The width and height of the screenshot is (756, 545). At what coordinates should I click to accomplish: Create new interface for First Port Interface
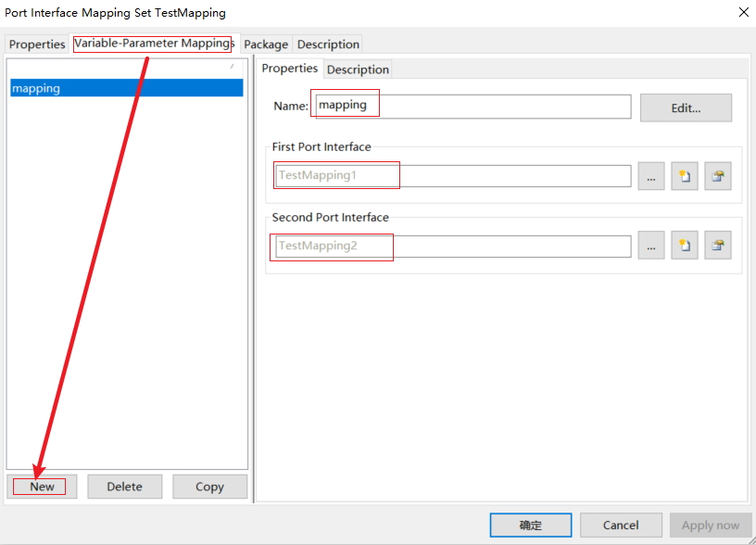click(685, 175)
